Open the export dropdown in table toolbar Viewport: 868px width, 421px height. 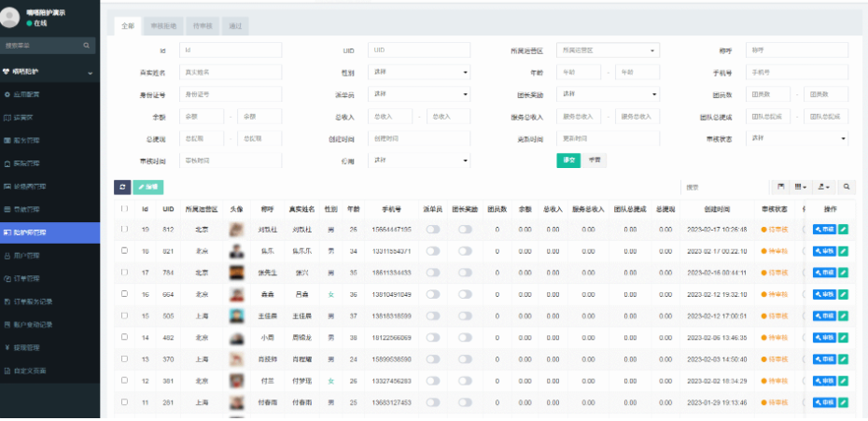(x=824, y=188)
